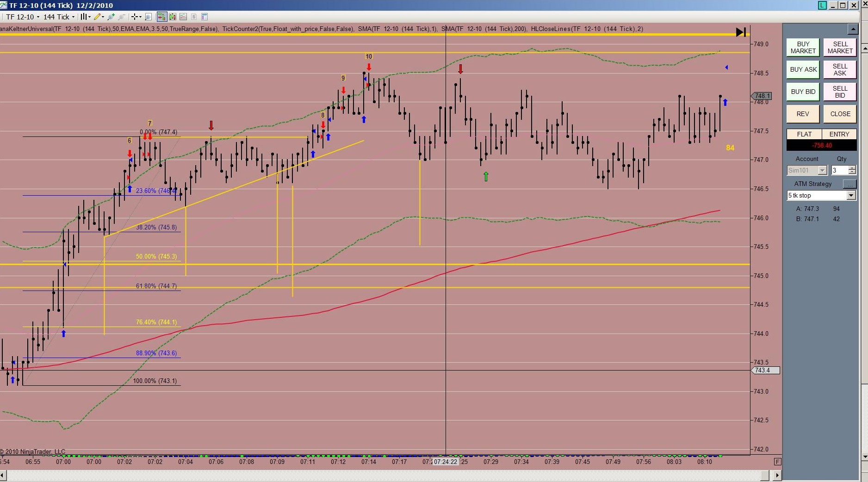Image resolution: width=868 pixels, height=482 pixels.
Task: Click BUY MARKET button
Action: 803,48
